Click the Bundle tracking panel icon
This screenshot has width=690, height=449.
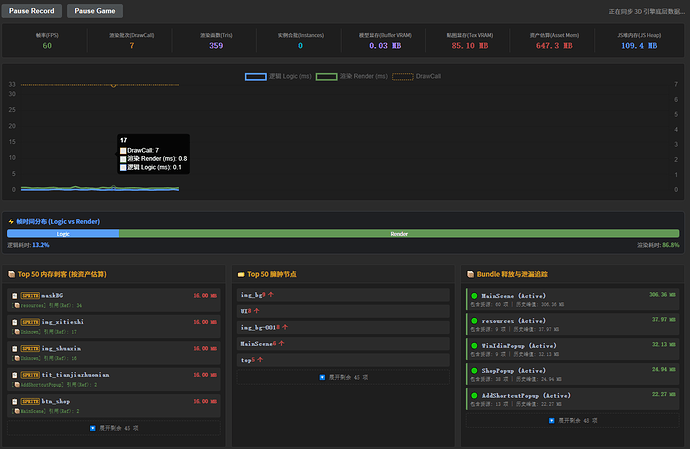470,274
